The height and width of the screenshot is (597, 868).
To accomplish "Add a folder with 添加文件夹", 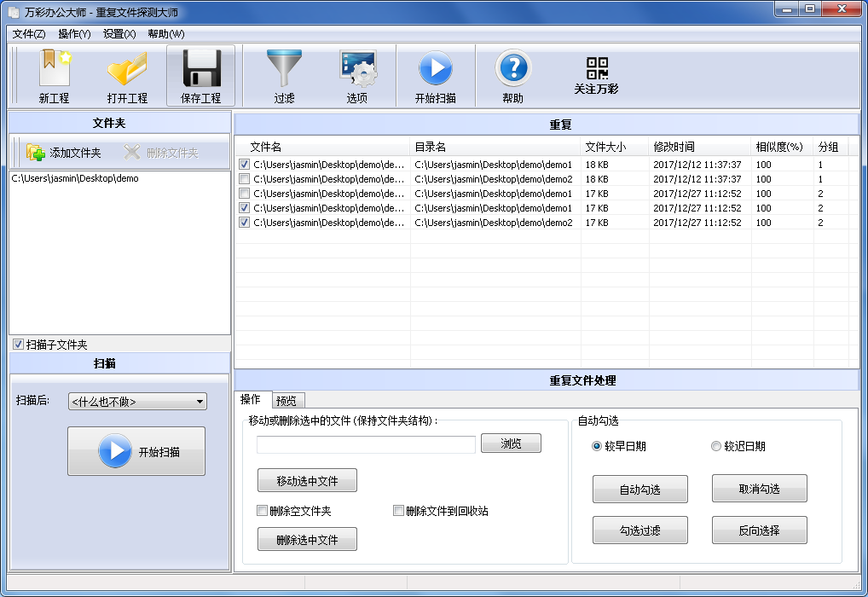I will (65, 153).
